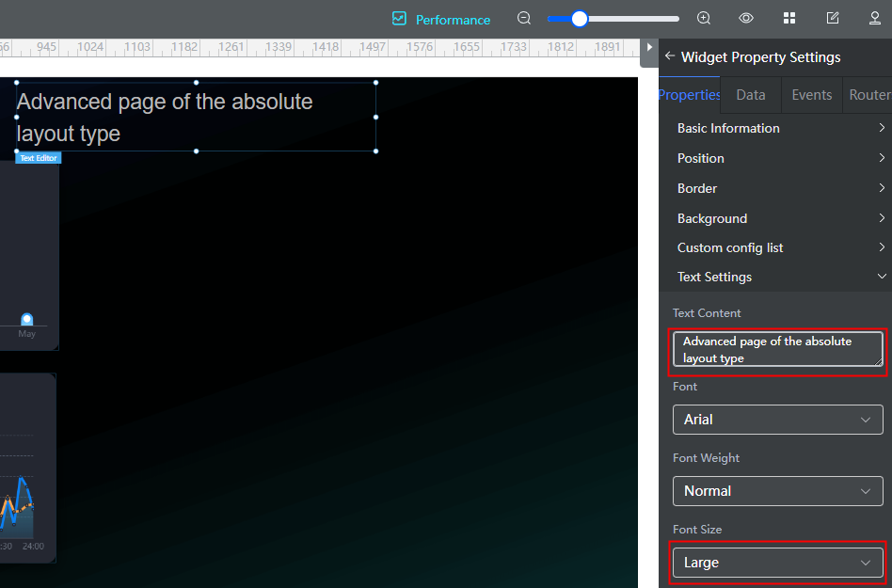Open the Font dropdown showing Arial
Viewport: 892px width, 588px height.
pyautogui.click(x=777, y=420)
